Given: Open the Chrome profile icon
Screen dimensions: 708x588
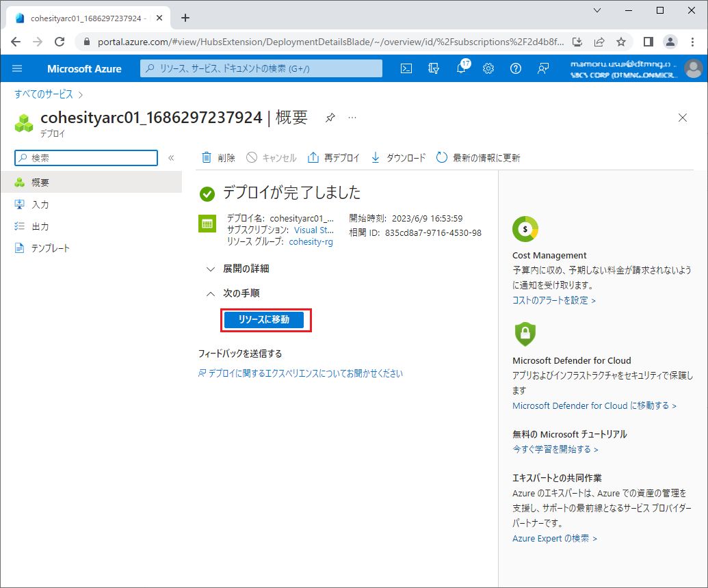Looking at the screenshot, I should [670, 42].
